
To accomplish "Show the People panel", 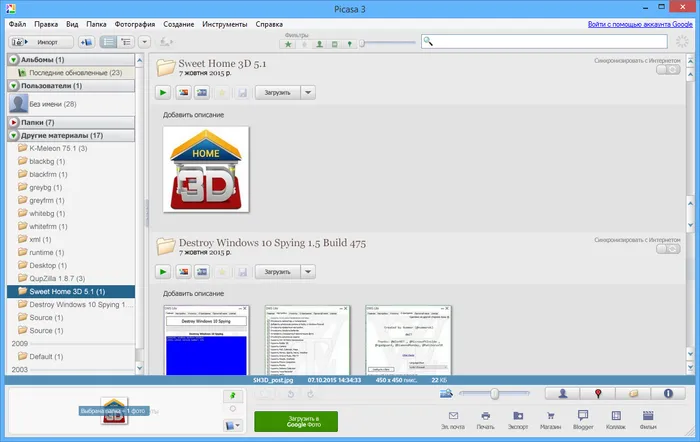I will (x=562, y=393).
